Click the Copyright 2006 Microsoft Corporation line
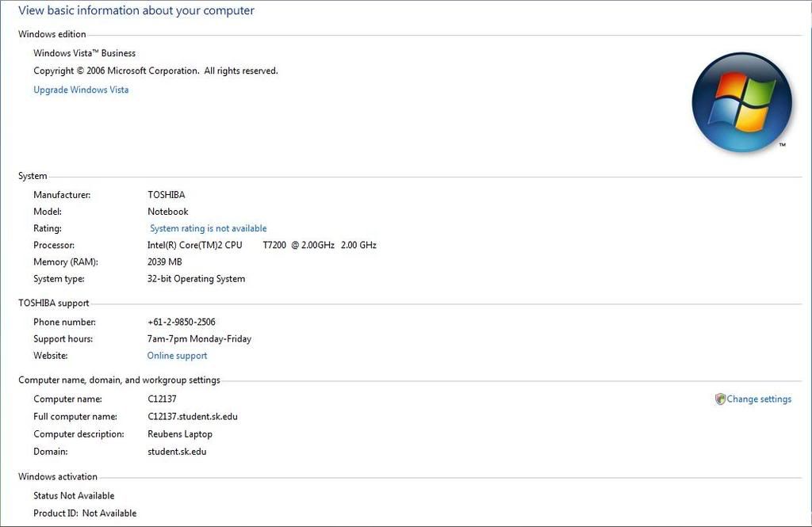Viewport: 812px width, 527px height. click(x=156, y=71)
